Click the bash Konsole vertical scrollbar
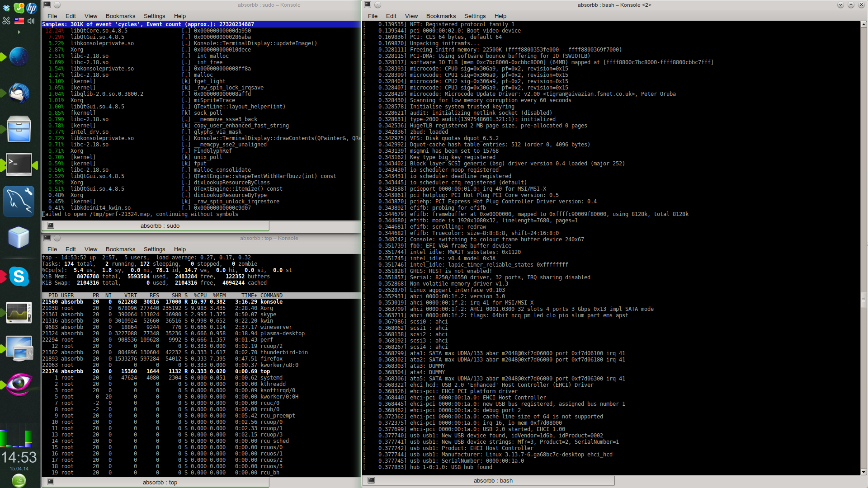Viewport: 868px width, 488px height. (x=863, y=300)
